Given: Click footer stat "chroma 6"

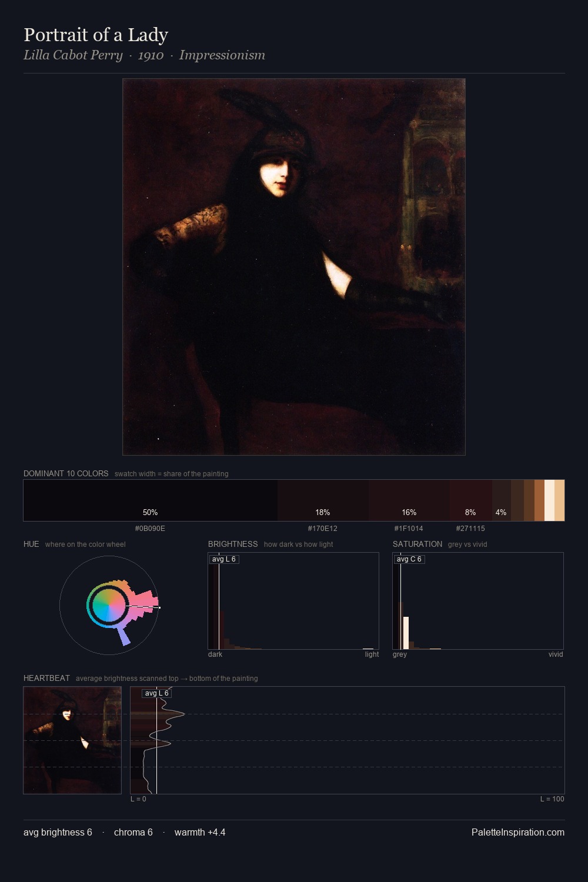Looking at the screenshot, I should click(x=133, y=833).
